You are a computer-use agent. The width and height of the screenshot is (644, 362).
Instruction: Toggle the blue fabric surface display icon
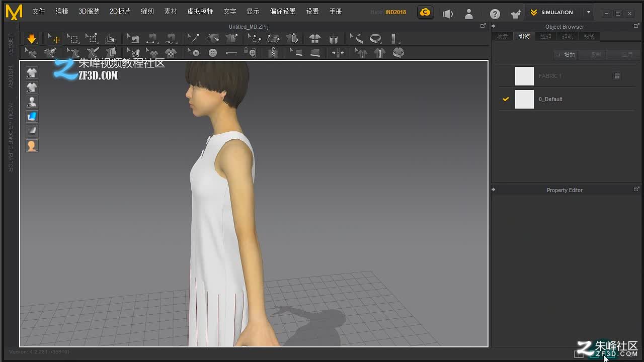(32, 117)
